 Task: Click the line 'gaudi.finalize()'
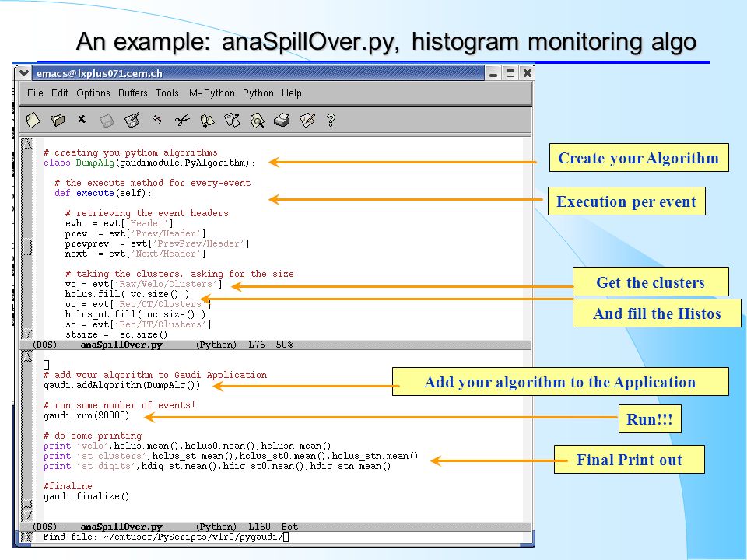click(x=86, y=496)
